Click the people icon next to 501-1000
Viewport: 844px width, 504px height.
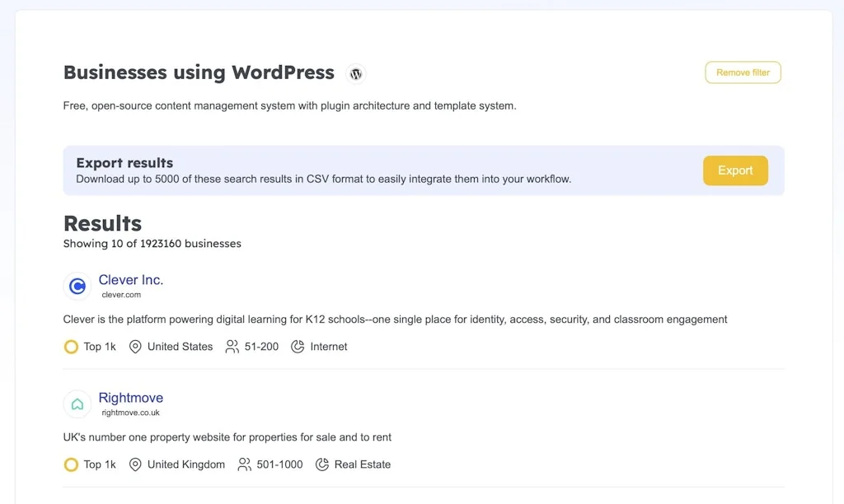pyautogui.click(x=243, y=464)
